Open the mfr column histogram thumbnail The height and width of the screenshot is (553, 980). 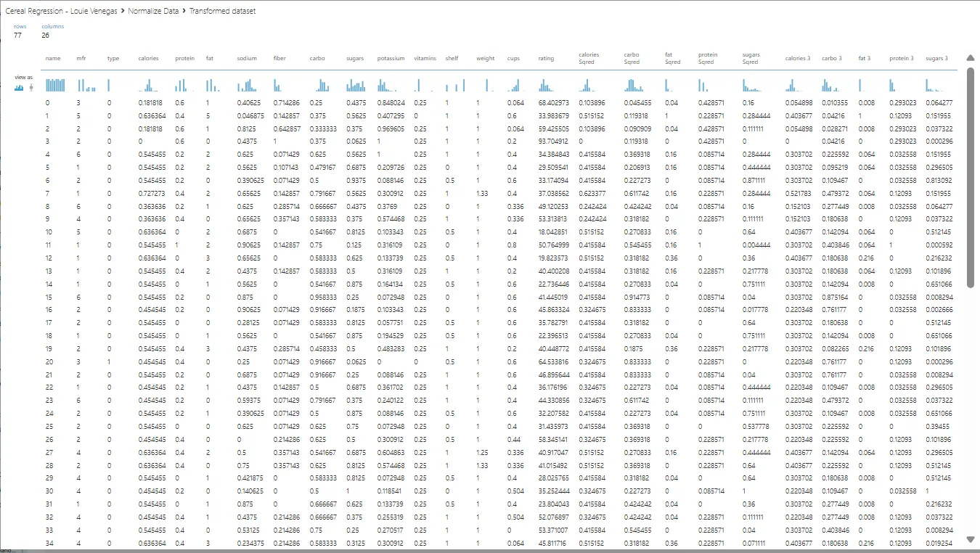pos(86,85)
